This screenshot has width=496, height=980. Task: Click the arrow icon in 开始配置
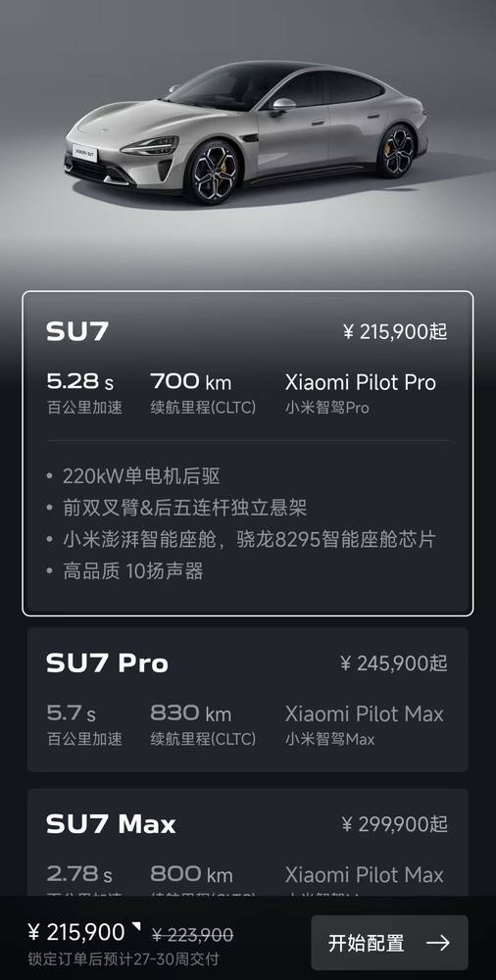[438, 943]
